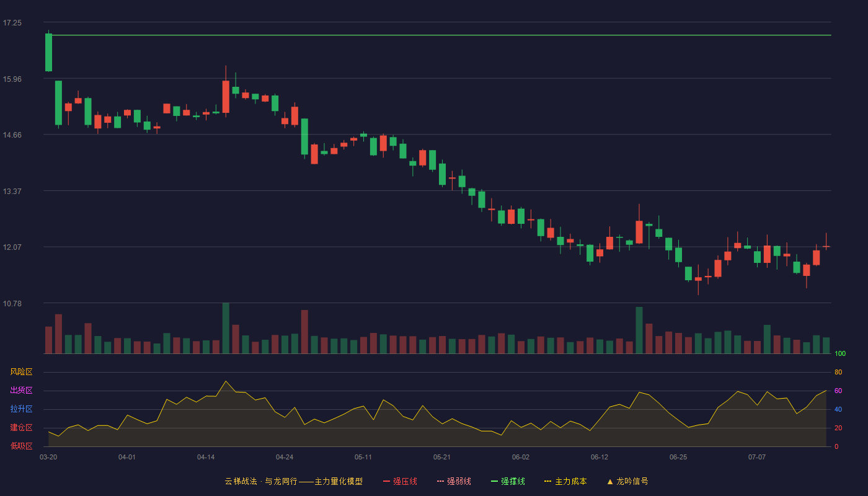This screenshot has height=496, width=868.
Task: Hide the 强撑线 support line via legend
Action: pyautogui.click(x=508, y=481)
